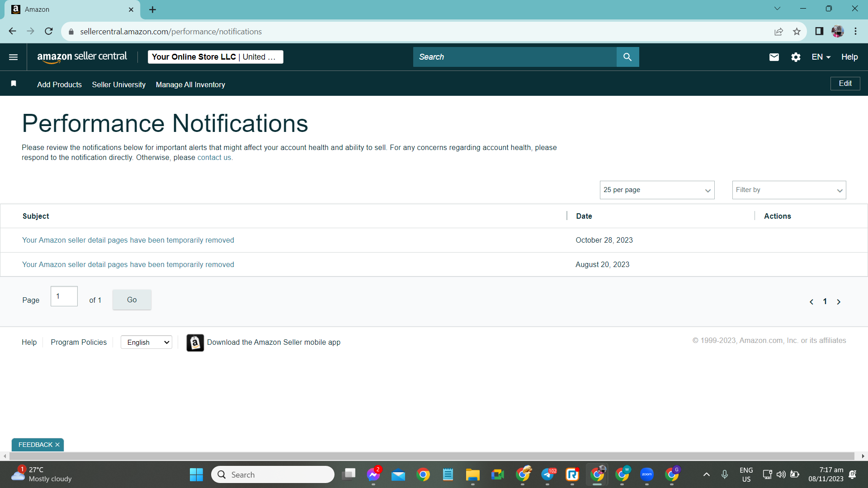Open Messenger from the taskbar
This screenshot has height=488, width=868.
(x=373, y=474)
